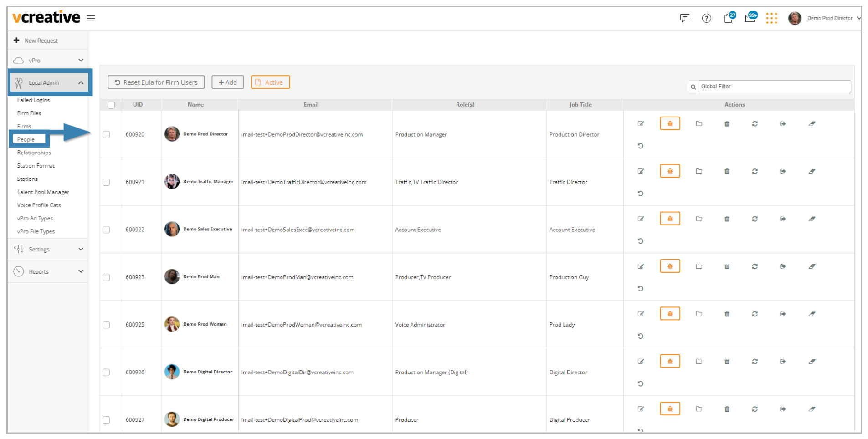Open vPro File Types in sidebar
The height and width of the screenshot is (439, 868).
(36, 231)
